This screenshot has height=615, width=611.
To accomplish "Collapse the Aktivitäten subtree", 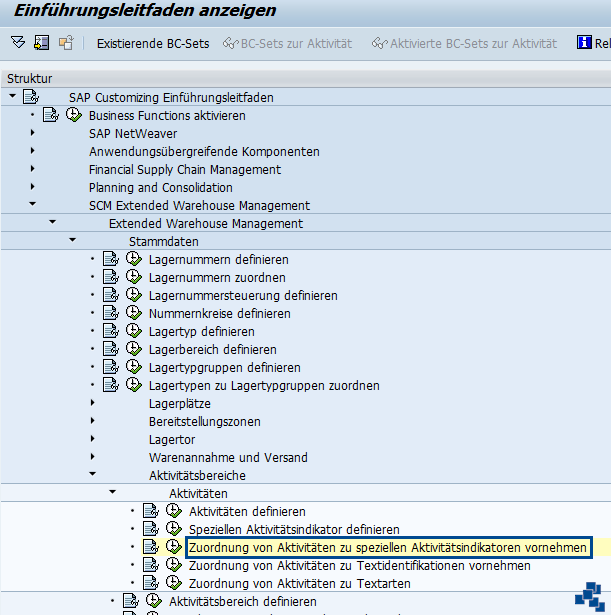I will tap(112, 494).
